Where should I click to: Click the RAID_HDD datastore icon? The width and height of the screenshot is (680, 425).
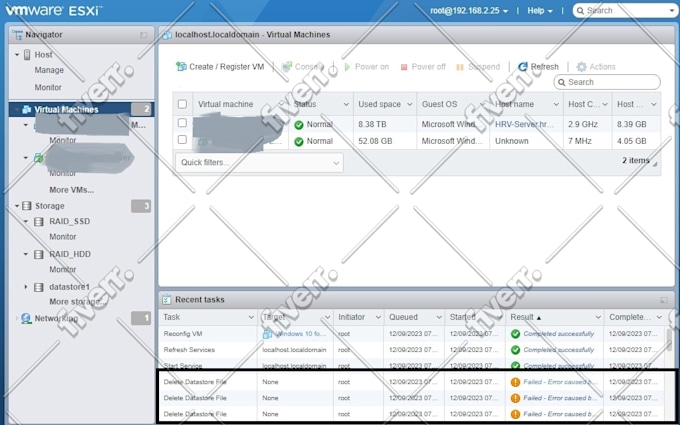39,254
